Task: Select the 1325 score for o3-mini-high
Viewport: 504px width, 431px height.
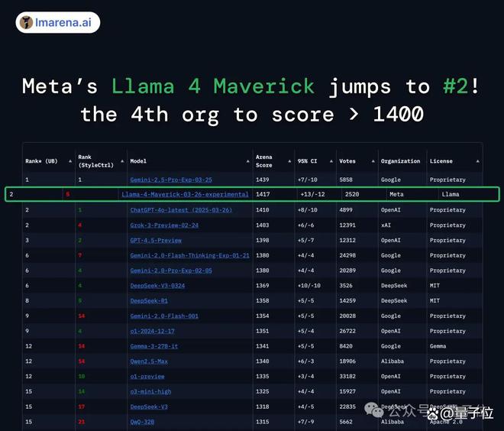Action: (262, 391)
